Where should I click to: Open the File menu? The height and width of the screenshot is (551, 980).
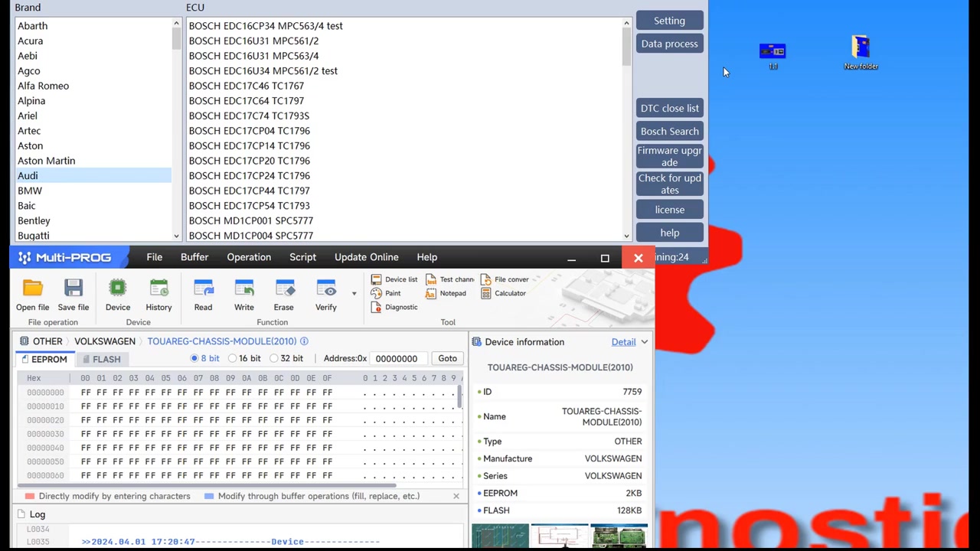click(155, 257)
